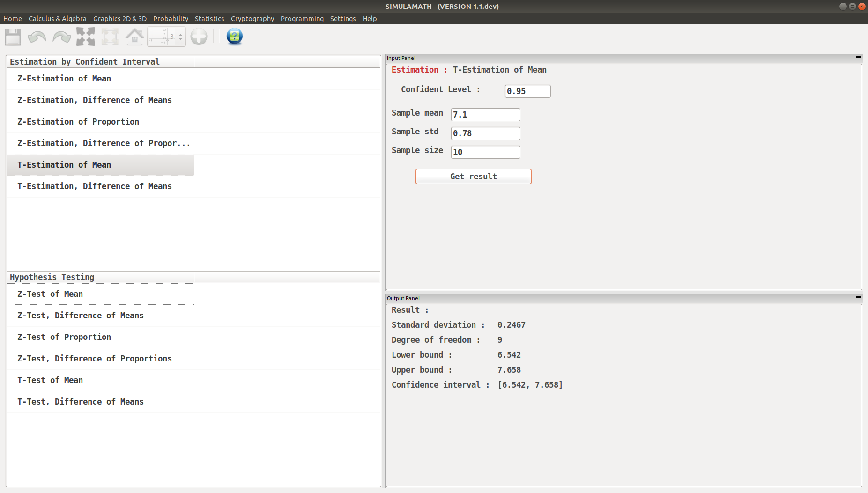Image resolution: width=868 pixels, height=493 pixels.
Task: Click the axes spin box stepper arrows
Action: pyautogui.click(x=180, y=37)
